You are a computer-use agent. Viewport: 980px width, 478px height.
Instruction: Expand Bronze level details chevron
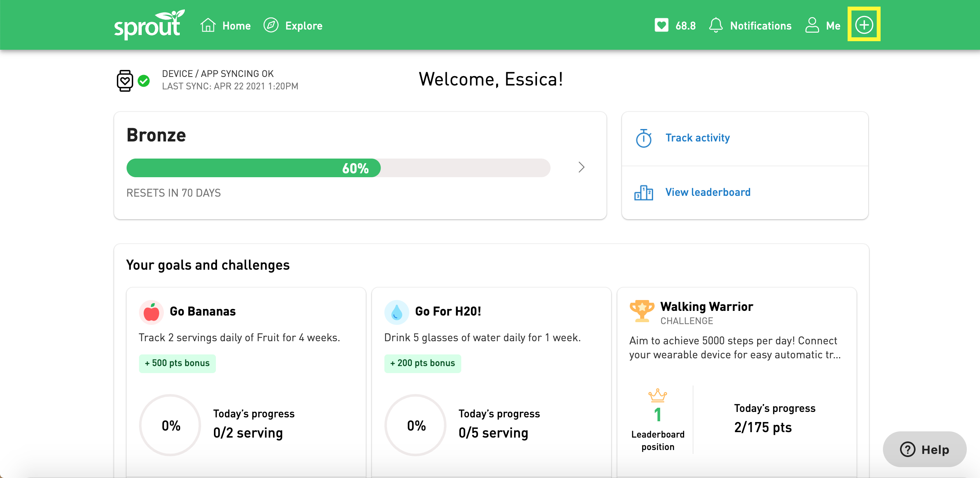click(581, 167)
